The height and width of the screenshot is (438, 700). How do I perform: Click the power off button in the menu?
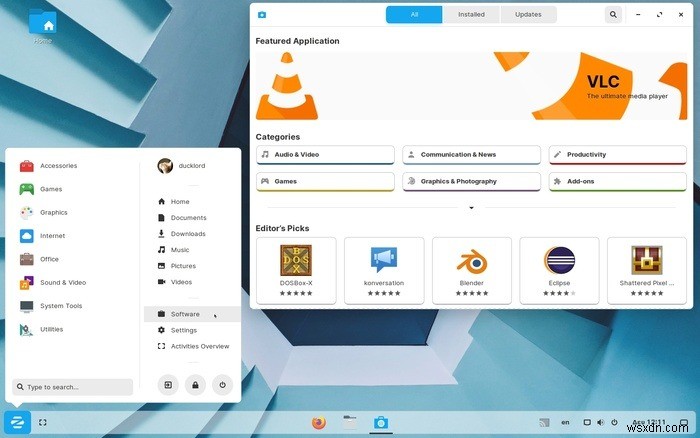click(x=222, y=385)
